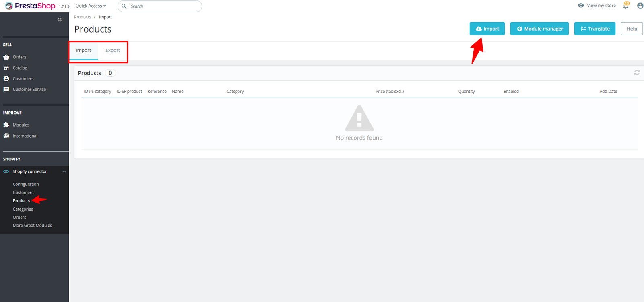Click the PrestaShop logo
Viewport: 644px width, 302px height.
pyautogui.click(x=30, y=6)
